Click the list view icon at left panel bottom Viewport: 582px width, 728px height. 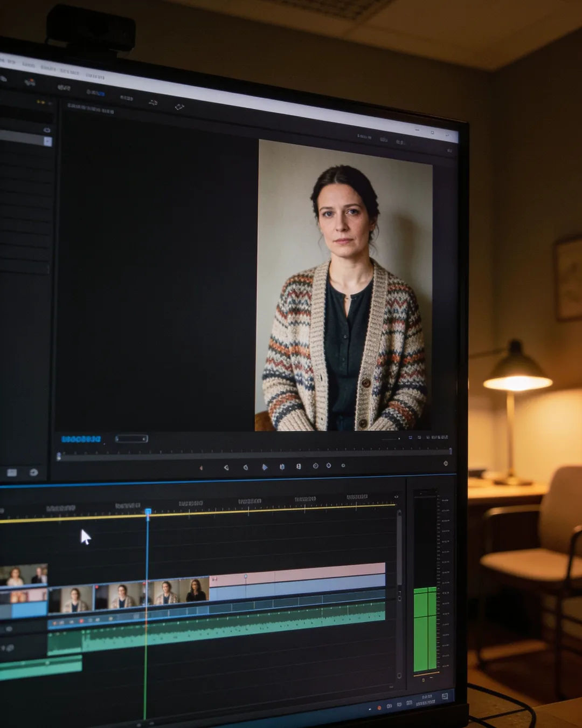pyautogui.click(x=12, y=473)
